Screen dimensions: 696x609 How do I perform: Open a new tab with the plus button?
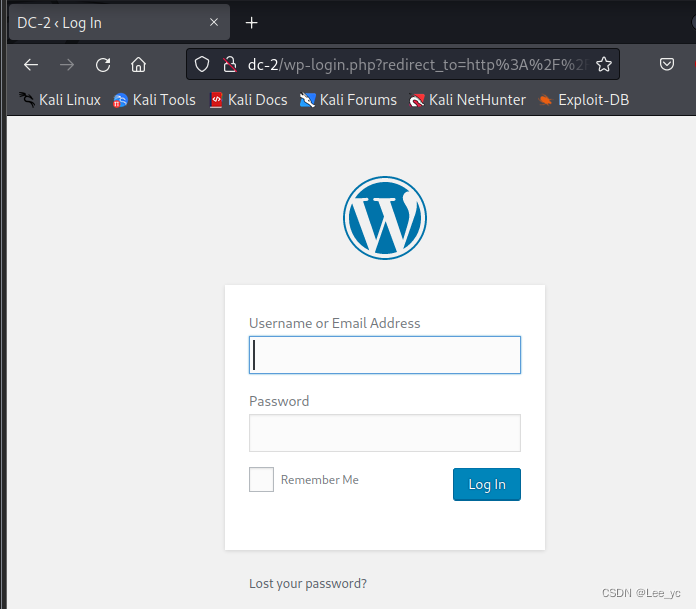(x=251, y=23)
